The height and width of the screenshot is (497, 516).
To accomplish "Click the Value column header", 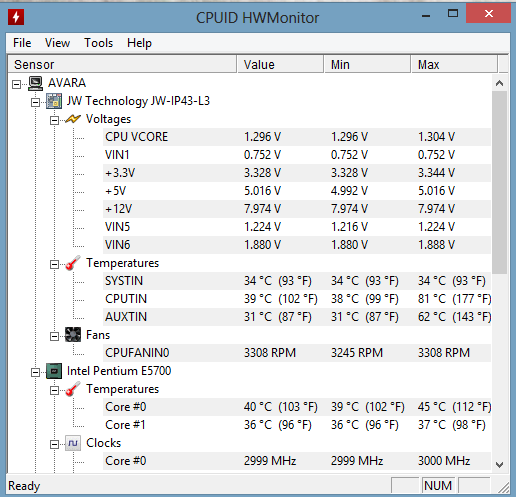I will click(x=280, y=64).
